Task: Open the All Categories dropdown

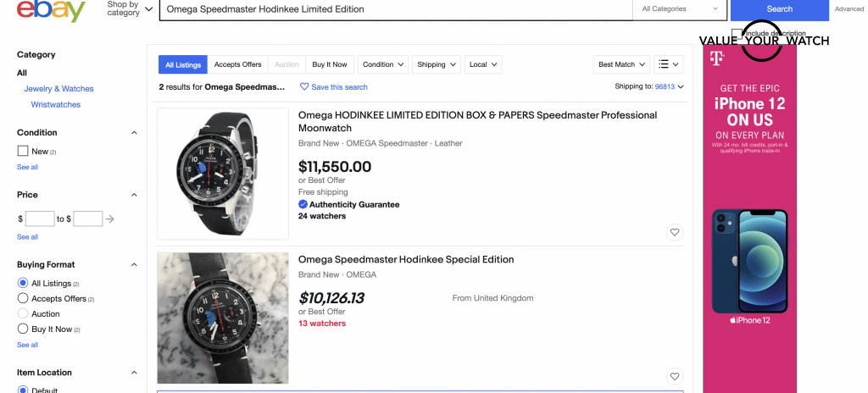Action: tap(681, 9)
